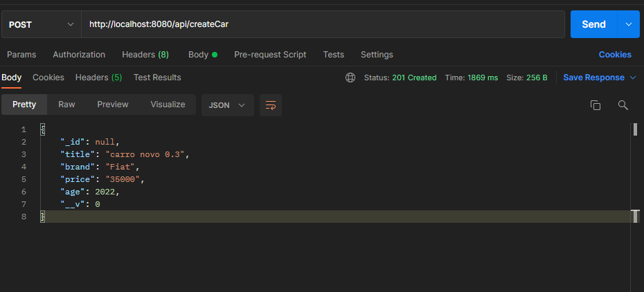Click the request URL field
The width and height of the screenshot is (644, 292).
click(x=323, y=25)
